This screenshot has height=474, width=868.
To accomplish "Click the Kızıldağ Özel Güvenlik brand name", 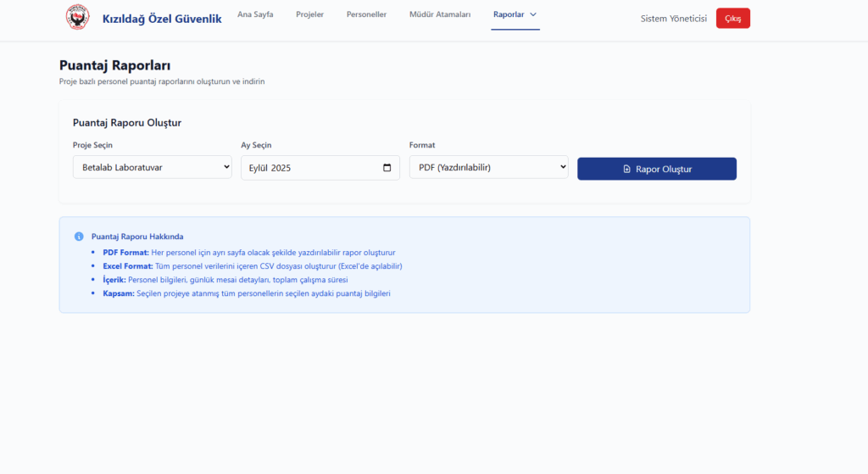I will click(162, 19).
